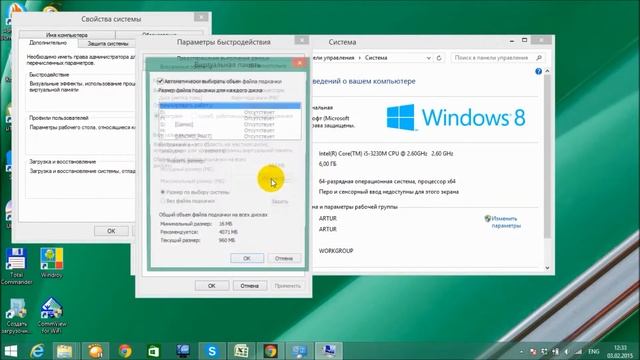Image resolution: width=640 pixels, height=360 pixels.
Task: Minimize the Система window
Action: (512, 41)
